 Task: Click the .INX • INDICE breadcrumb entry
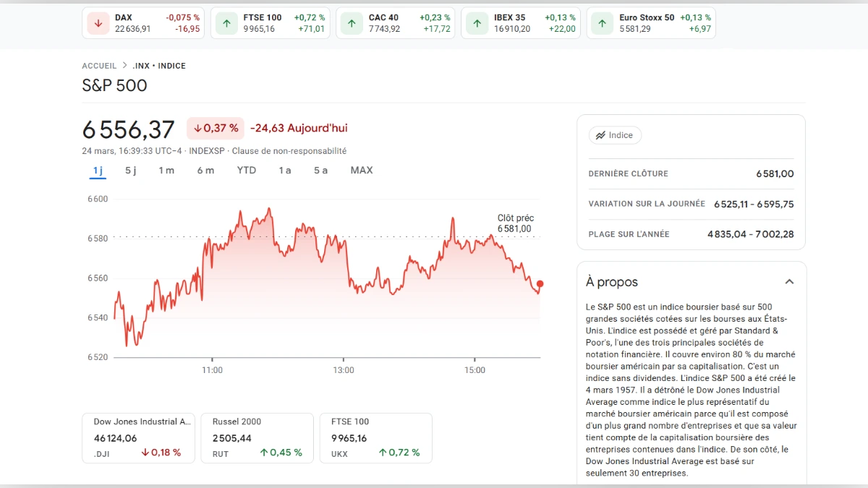pos(159,65)
